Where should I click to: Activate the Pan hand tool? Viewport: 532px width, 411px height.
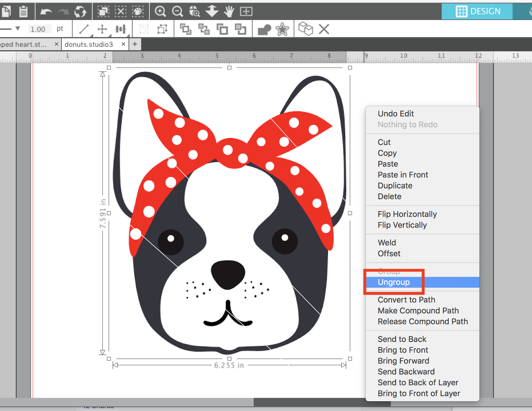pyautogui.click(x=229, y=11)
